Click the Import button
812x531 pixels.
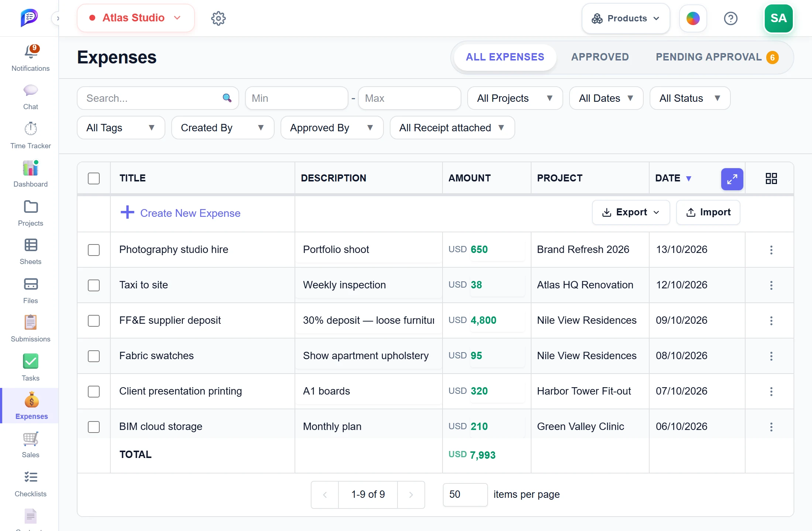point(708,212)
